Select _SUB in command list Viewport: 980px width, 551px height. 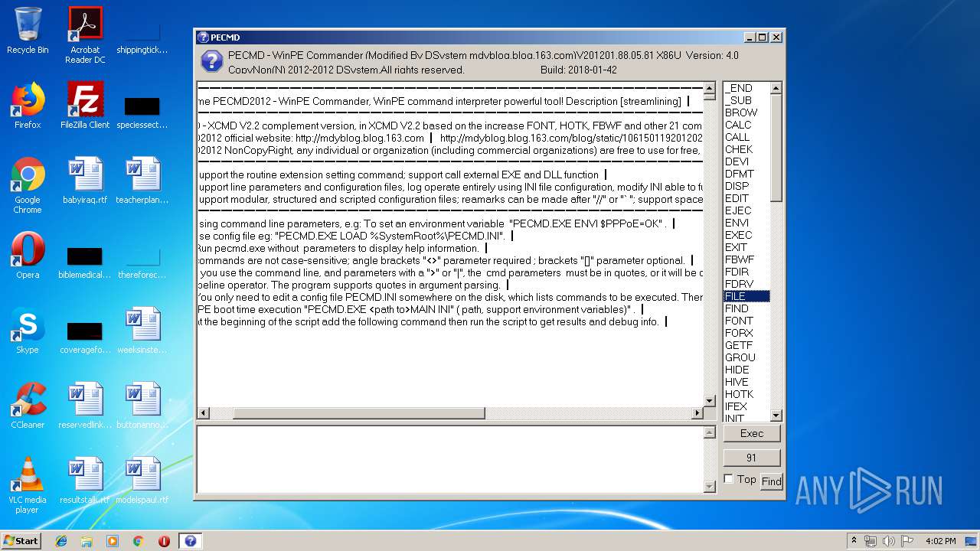[x=746, y=100]
